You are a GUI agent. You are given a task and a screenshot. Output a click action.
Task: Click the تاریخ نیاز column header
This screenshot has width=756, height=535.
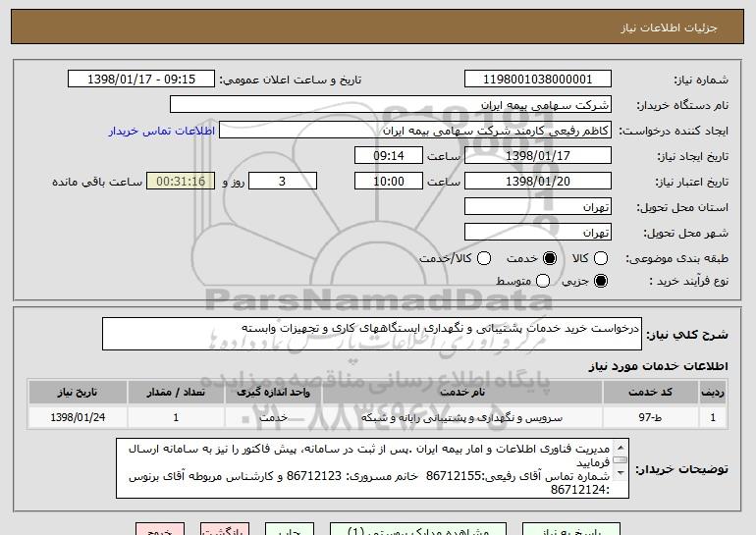pyautogui.click(x=78, y=393)
